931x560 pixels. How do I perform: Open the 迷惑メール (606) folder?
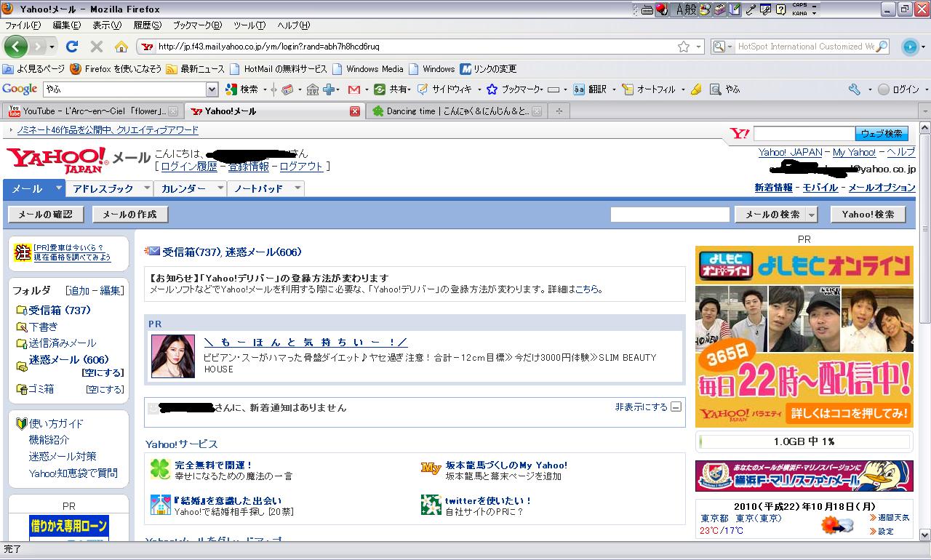click(x=68, y=359)
